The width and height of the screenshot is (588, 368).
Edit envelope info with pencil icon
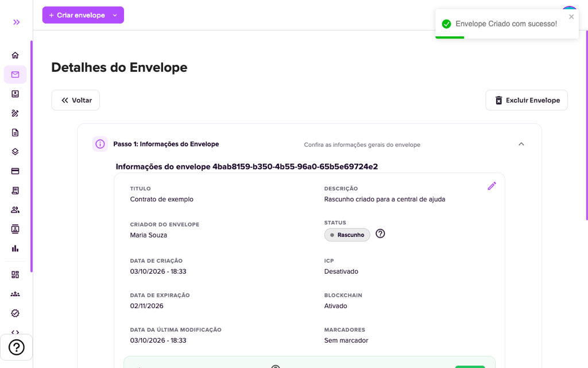coord(492,186)
